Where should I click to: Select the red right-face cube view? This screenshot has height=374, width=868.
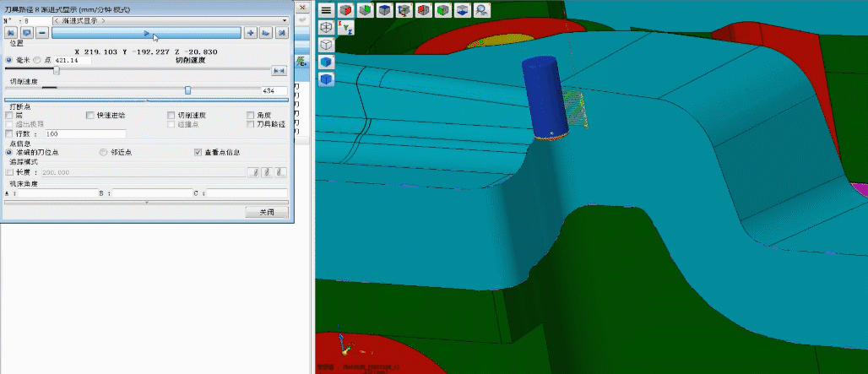click(344, 10)
